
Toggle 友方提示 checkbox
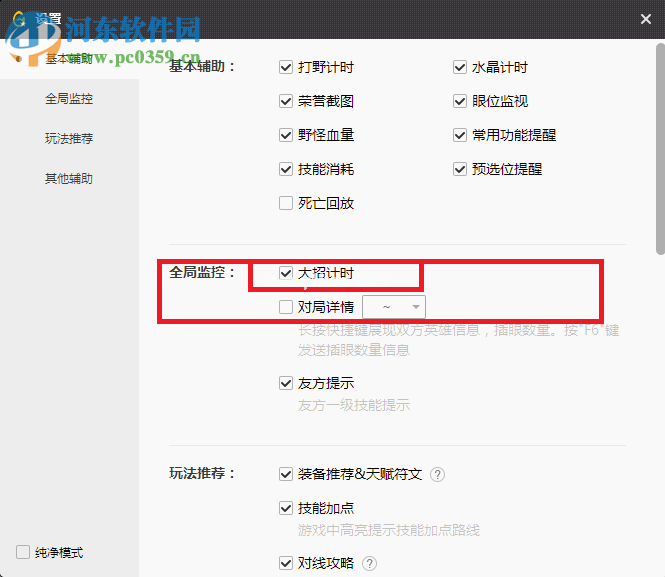[286, 383]
